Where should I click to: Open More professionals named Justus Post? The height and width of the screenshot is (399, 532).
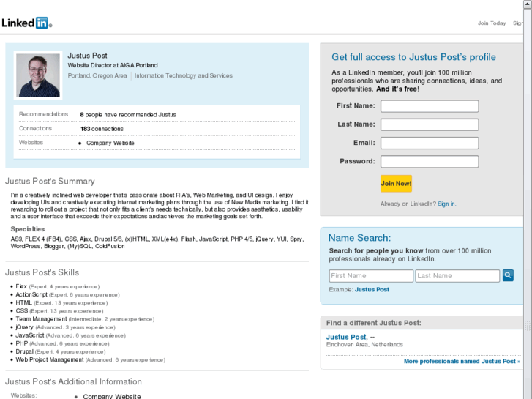462,362
